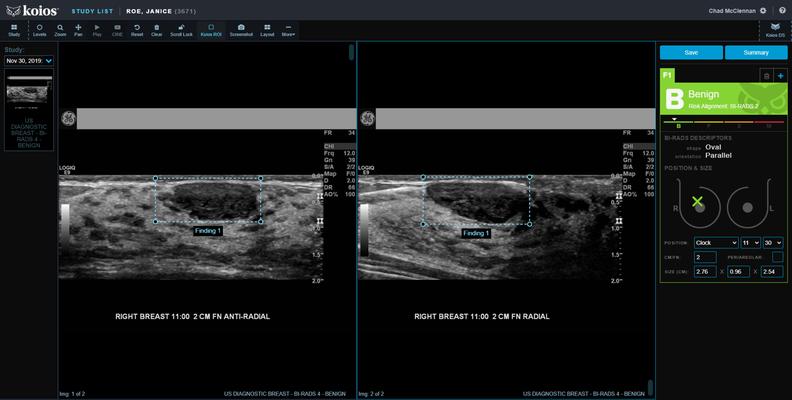Screen dimensions: 792x400
Task: Click the Reset view icon
Action: pyautogui.click(x=137, y=29)
